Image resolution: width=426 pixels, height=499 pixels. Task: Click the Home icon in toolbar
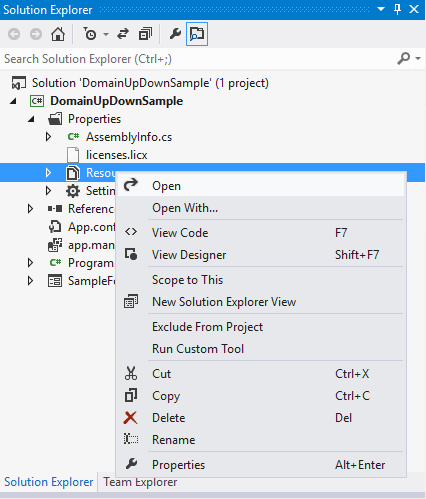pyautogui.click(x=58, y=34)
